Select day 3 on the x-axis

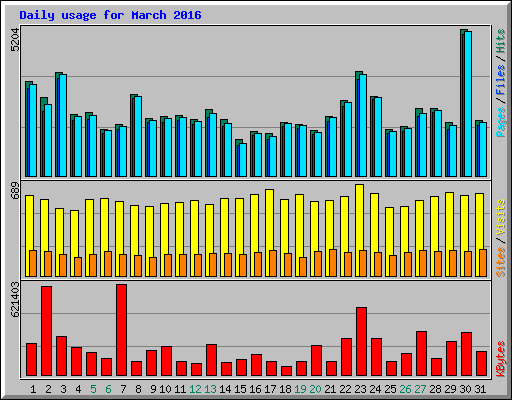point(63,389)
